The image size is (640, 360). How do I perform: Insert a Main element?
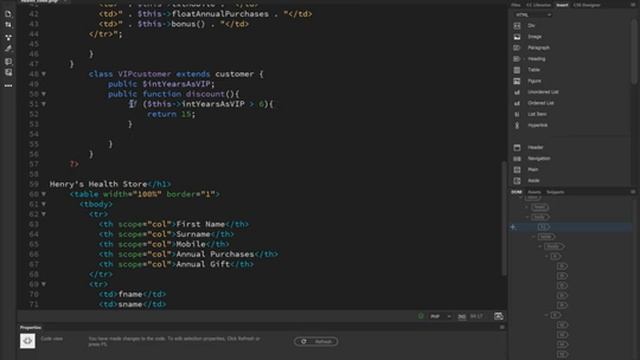[533, 169]
